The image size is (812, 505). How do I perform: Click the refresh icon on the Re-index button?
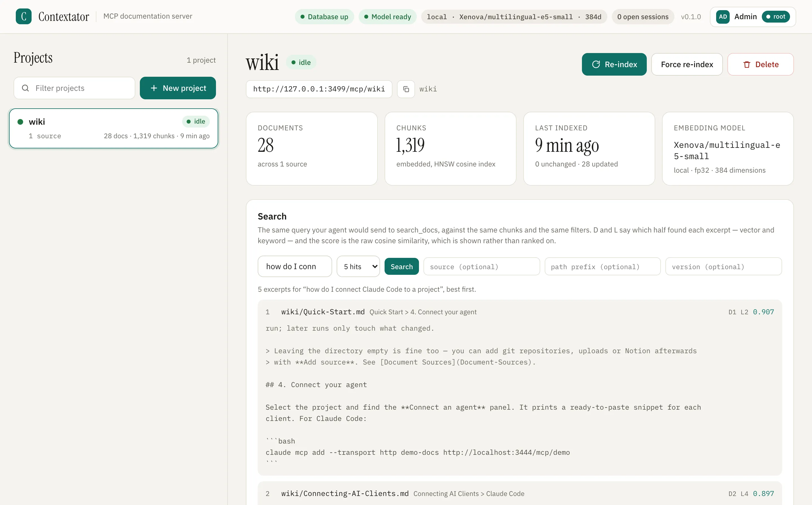(x=596, y=64)
